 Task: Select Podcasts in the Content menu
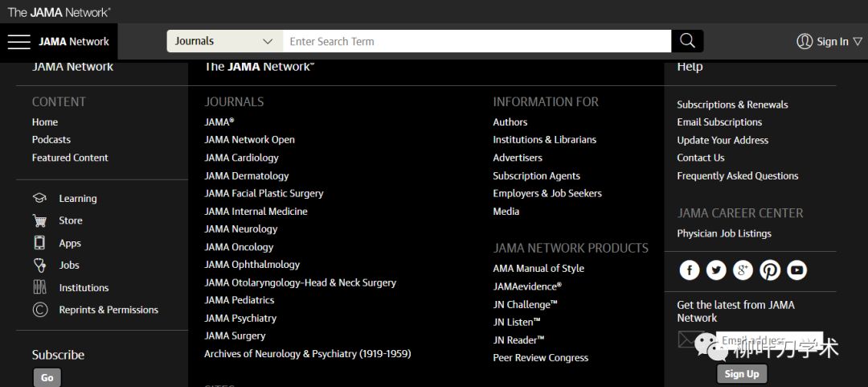(x=51, y=140)
